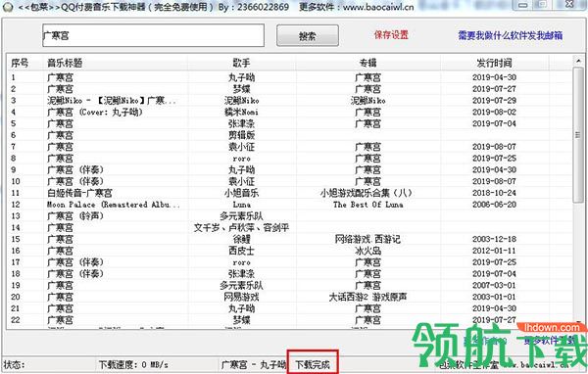Select row 12 Moon Palace (Remastered Albu...

click(114, 205)
